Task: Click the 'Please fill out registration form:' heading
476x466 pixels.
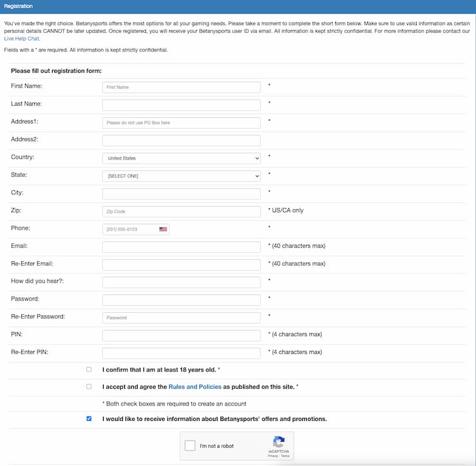Action: pyautogui.click(x=56, y=71)
